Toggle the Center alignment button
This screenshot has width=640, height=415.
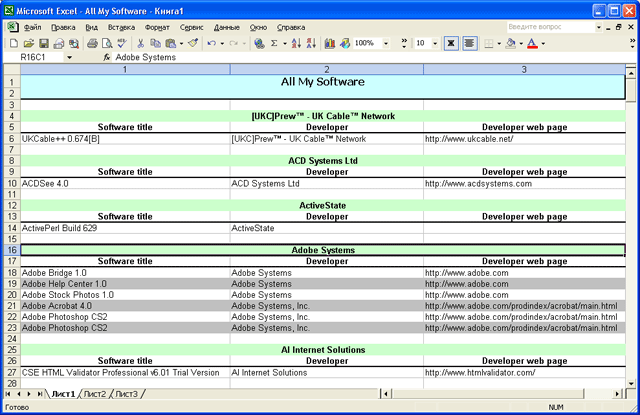coord(471,44)
